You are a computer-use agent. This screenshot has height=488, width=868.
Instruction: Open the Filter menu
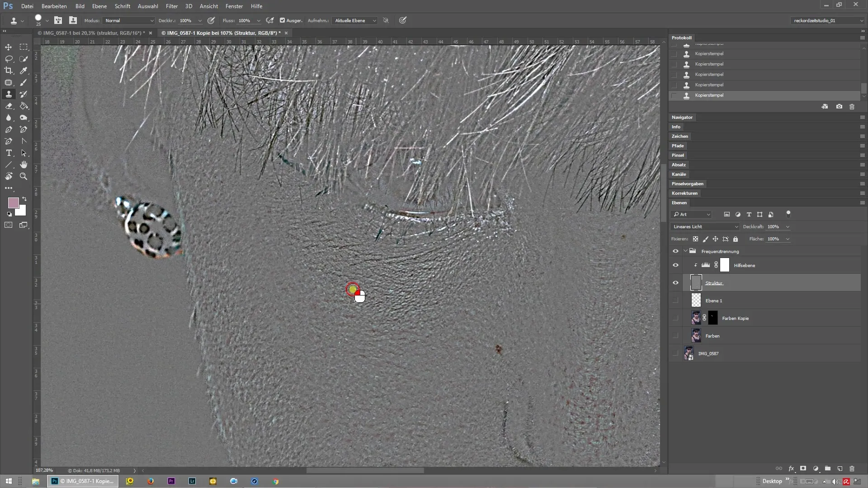[172, 6]
